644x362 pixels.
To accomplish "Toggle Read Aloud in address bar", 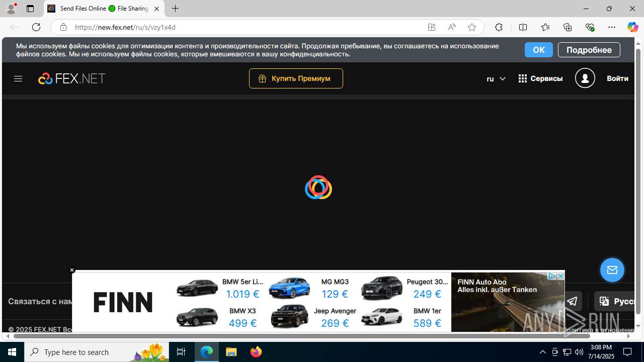I will pyautogui.click(x=452, y=27).
